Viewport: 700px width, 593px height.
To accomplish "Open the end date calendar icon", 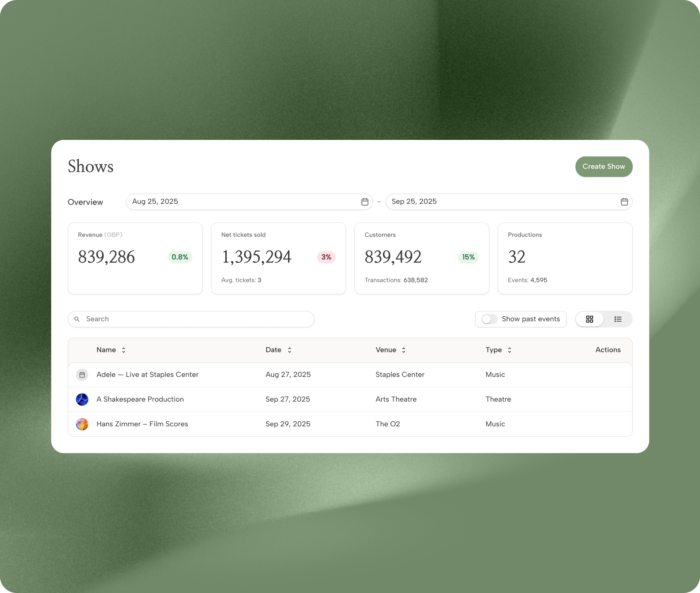I will tap(624, 202).
